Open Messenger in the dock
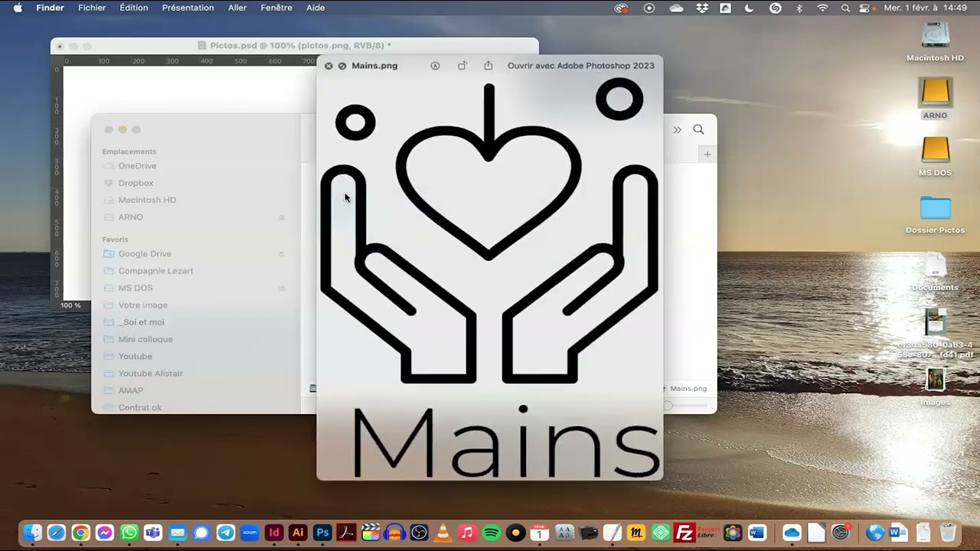 pos(105,533)
